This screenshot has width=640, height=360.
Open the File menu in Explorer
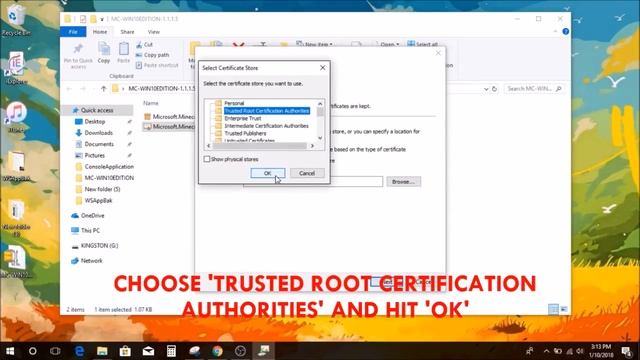(73, 32)
